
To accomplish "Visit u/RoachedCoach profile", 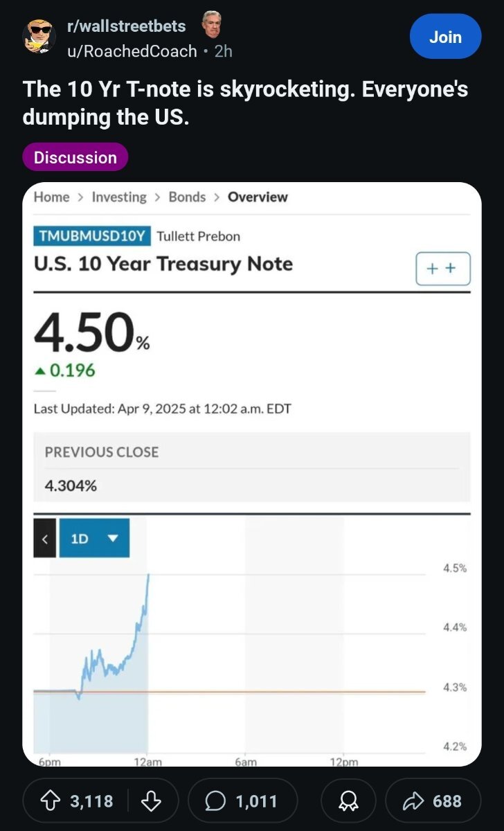I will (x=131, y=51).
